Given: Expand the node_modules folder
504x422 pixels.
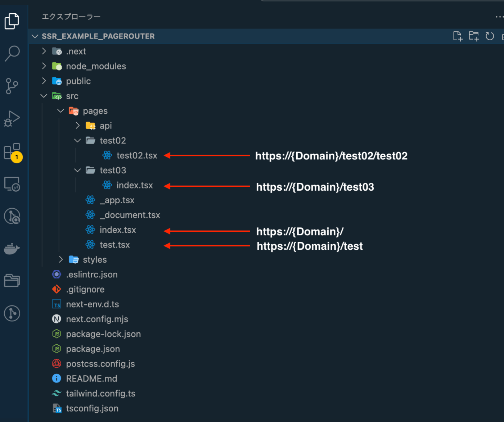Looking at the screenshot, I should click(44, 66).
